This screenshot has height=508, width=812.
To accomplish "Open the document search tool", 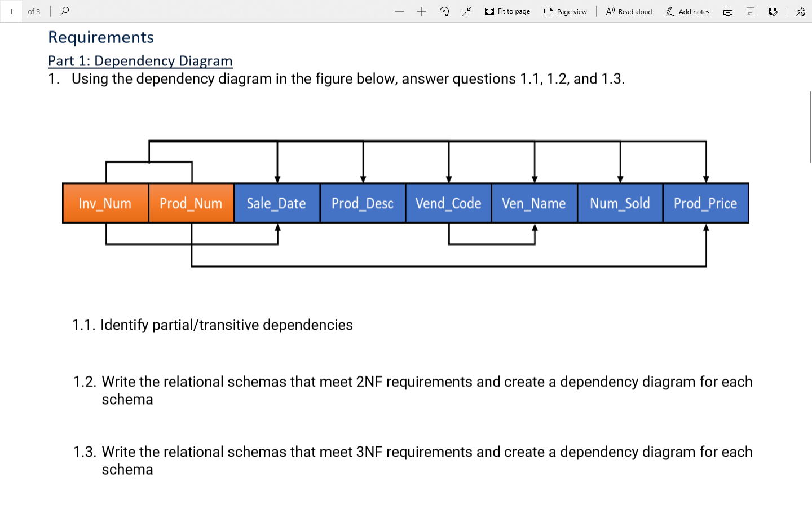I will pos(64,11).
